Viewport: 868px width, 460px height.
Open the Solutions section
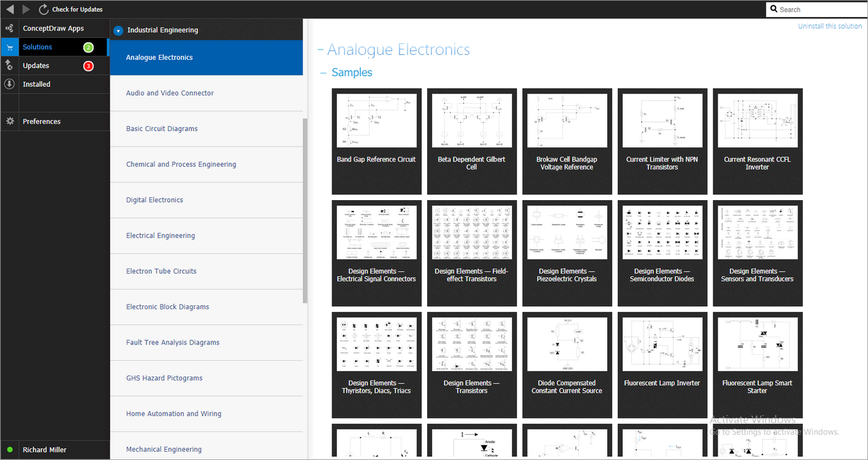tap(55, 47)
